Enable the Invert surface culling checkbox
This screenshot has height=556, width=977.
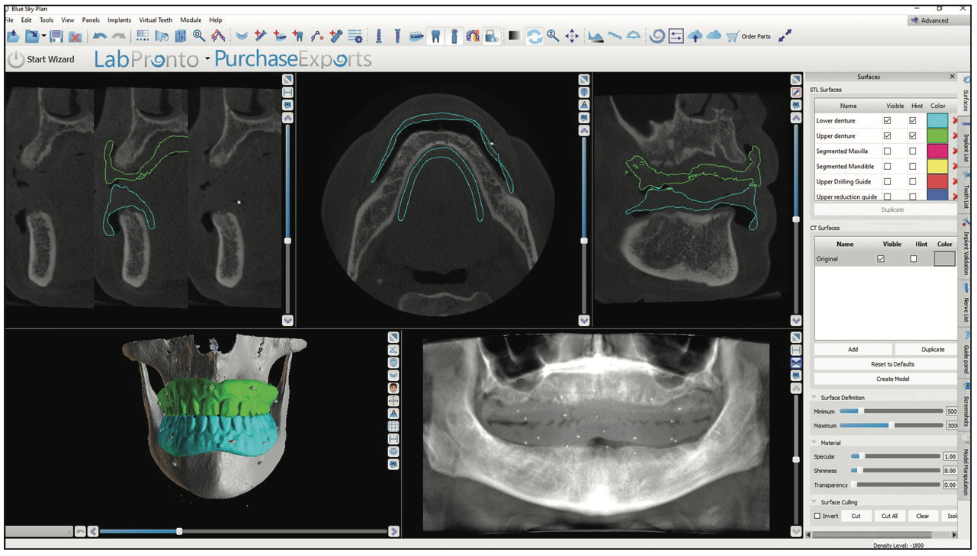tap(817, 515)
